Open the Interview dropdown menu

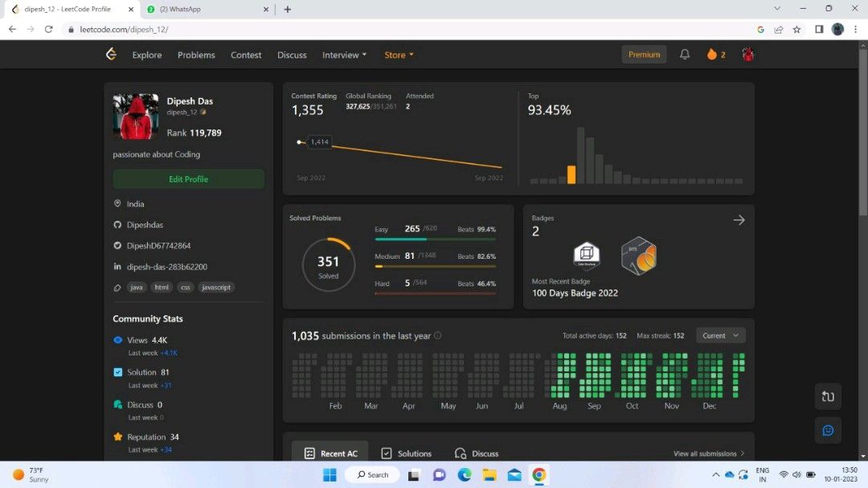coord(344,55)
